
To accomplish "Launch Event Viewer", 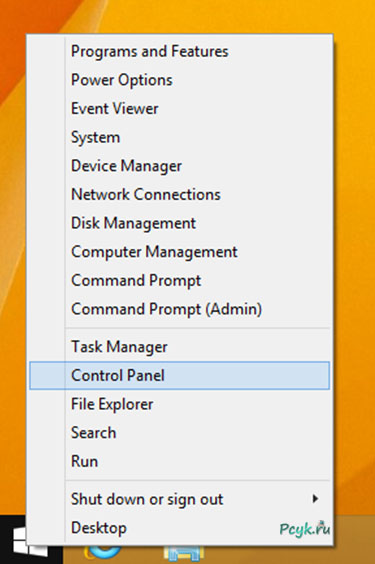I will (x=115, y=109).
